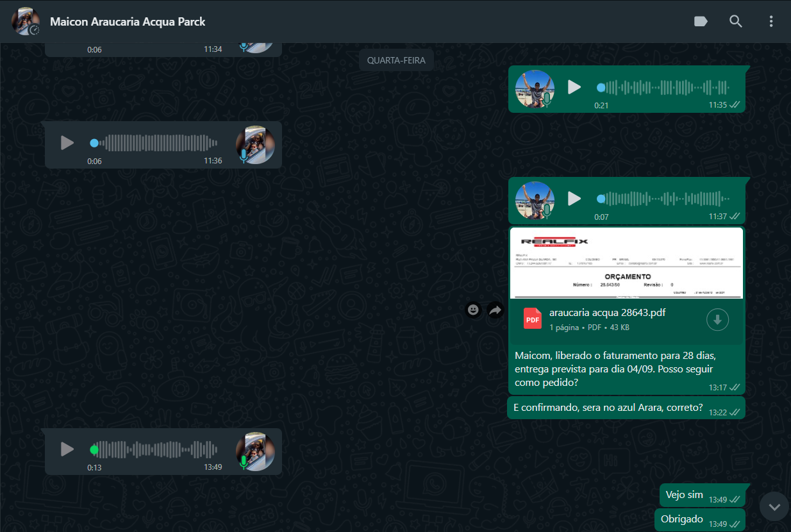Play the 0:21 sent voice message
This screenshot has height=532, width=791.
[x=574, y=88]
